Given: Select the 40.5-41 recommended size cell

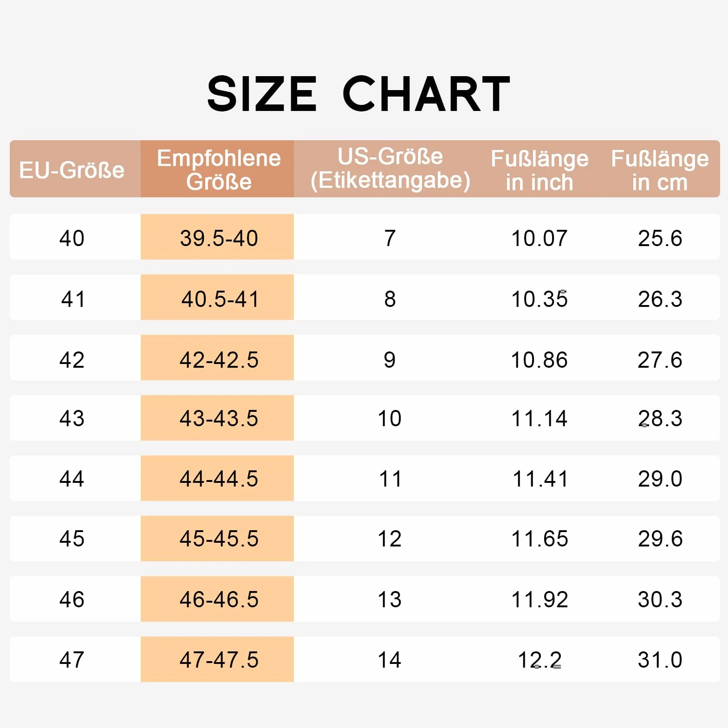Looking at the screenshot, I should [x=217, y=297].
